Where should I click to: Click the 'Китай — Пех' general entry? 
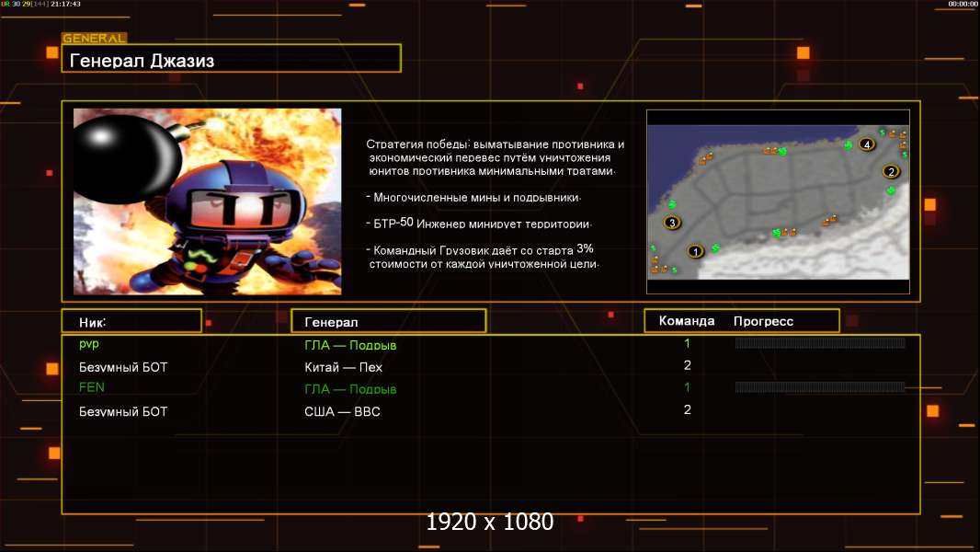[343, 367]
